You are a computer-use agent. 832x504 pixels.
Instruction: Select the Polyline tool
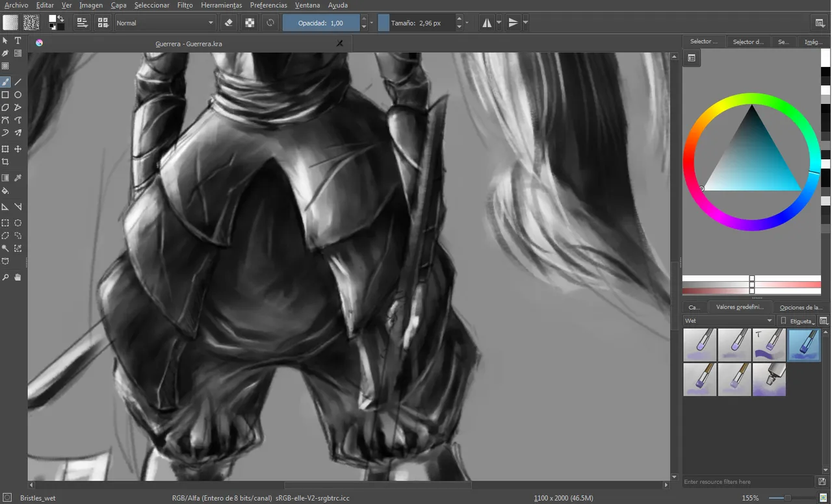click(x=18, y=107)
